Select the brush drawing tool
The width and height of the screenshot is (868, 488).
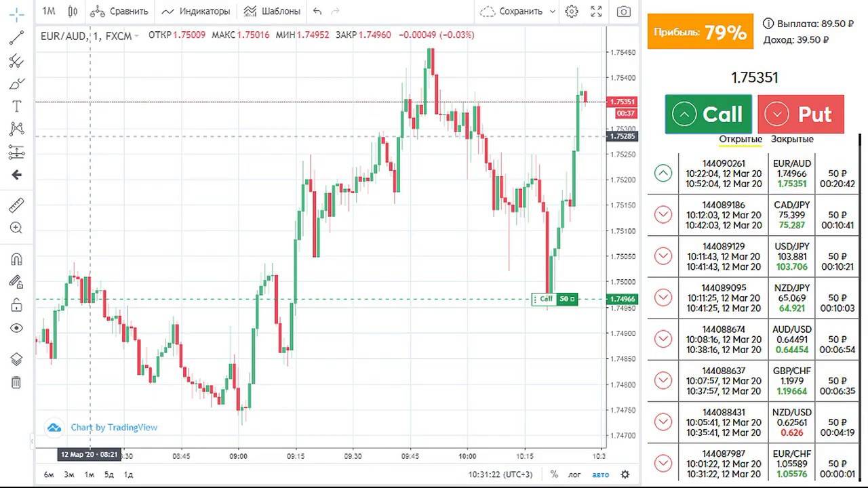tap(17, 84)
